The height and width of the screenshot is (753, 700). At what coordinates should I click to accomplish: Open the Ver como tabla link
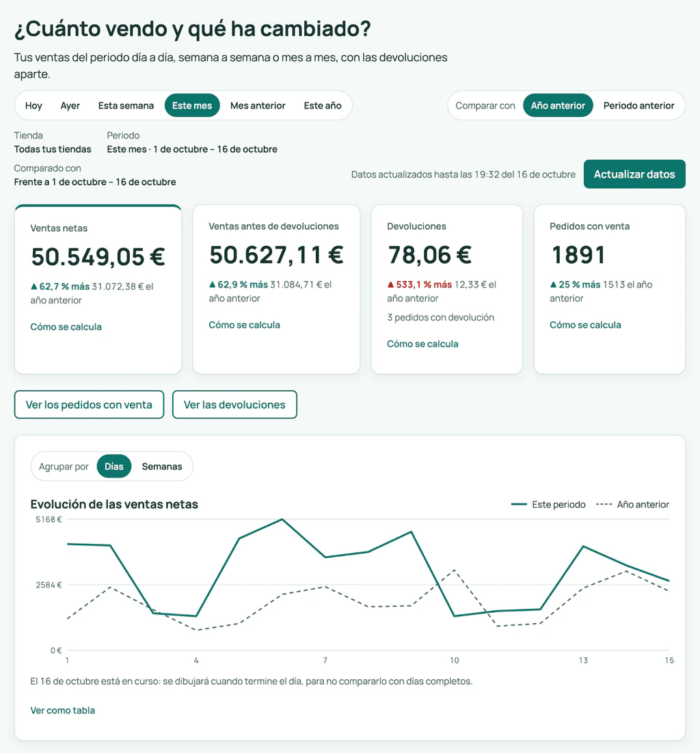tap(62, 710)
